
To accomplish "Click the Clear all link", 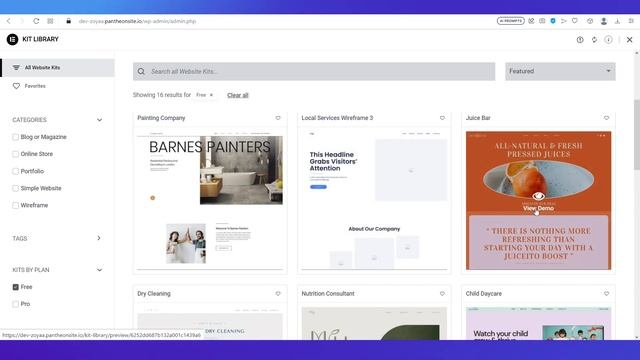I will [238, 95].
